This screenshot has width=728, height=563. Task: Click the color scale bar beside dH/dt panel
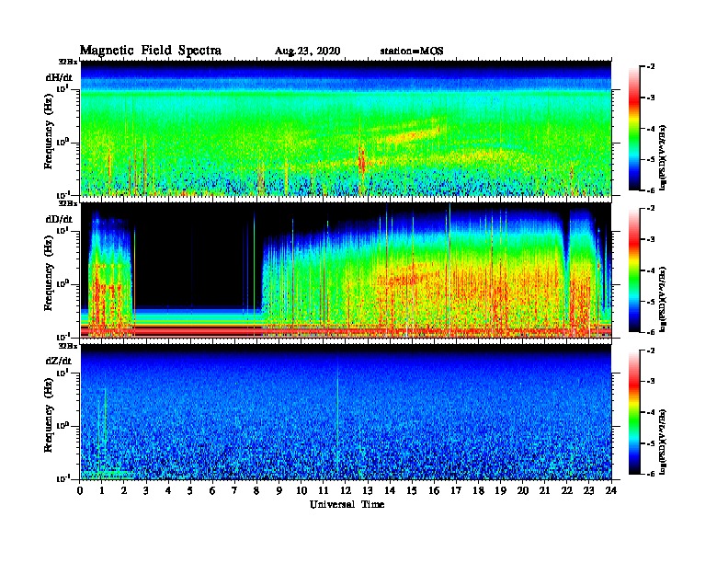[634, 129]
